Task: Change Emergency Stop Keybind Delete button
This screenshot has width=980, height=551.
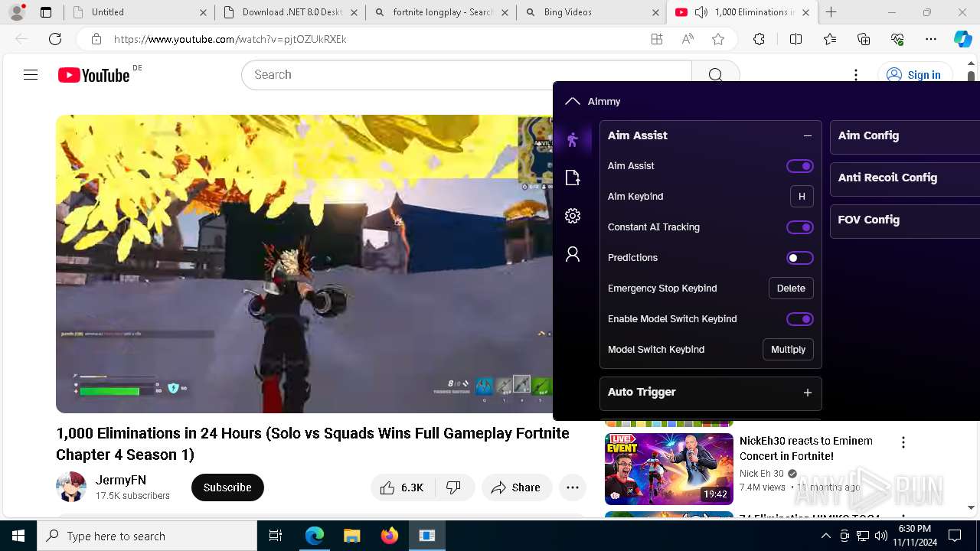Action: point(791,289)
